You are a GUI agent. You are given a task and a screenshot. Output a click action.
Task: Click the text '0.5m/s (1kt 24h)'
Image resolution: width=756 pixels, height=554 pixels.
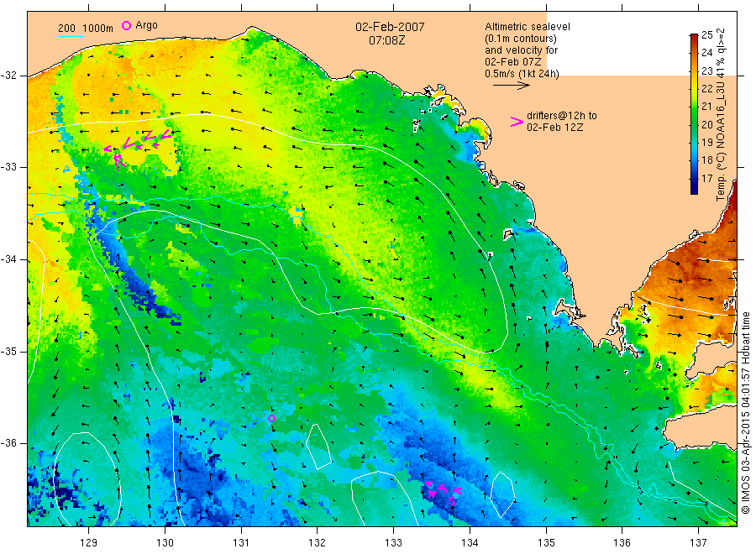coord(522,74)
